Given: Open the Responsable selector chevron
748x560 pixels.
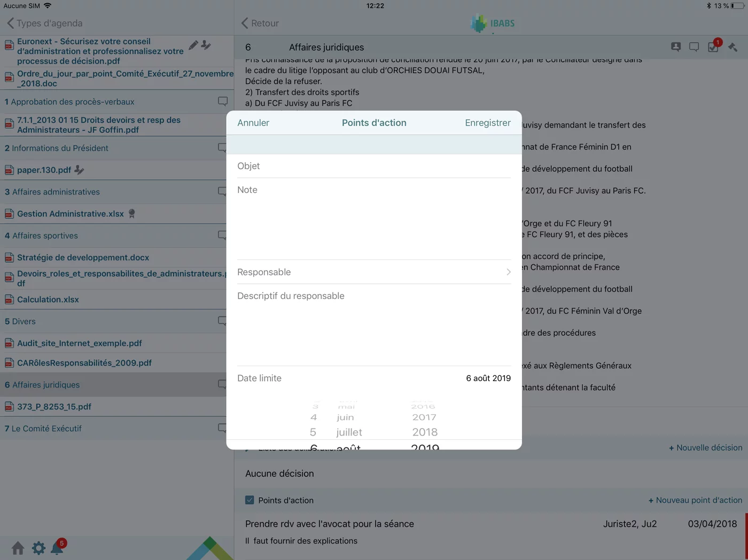Looking at the screenshot, I should pyautogui.click(x=508, y=272).
